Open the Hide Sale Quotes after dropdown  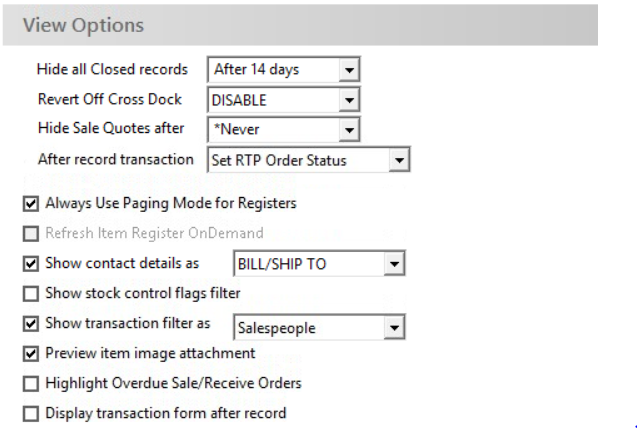point(349,130)
